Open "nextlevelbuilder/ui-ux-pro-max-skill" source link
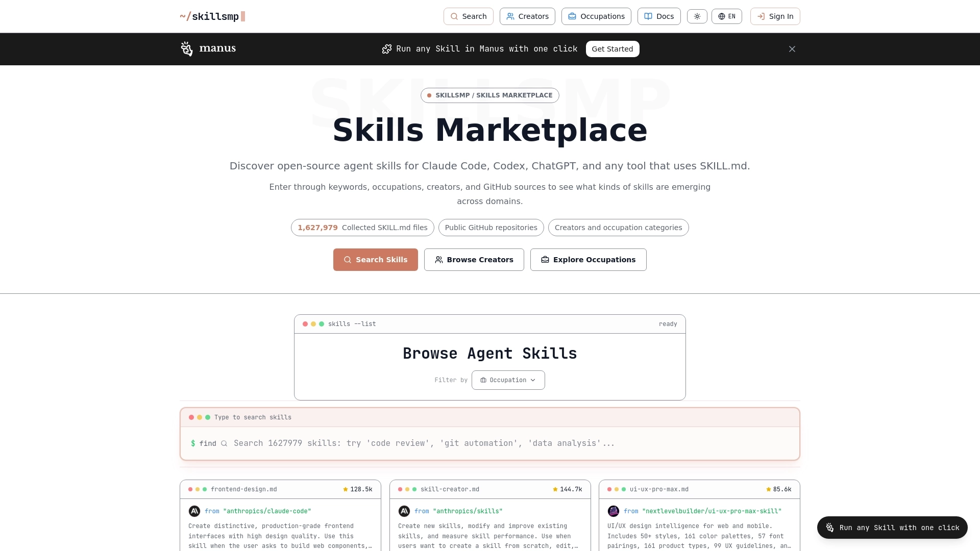Viewport: 980px width, 551px height. (x=712, y=511)
